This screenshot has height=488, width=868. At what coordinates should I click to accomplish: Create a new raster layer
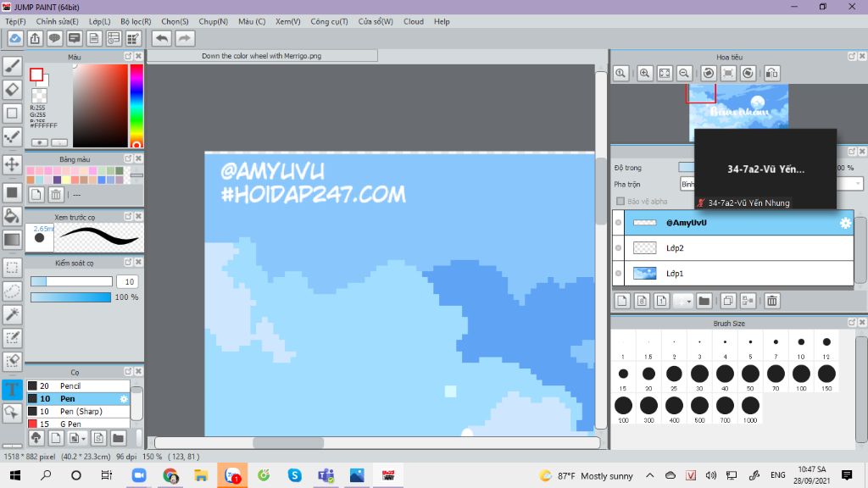click(621, 301)
